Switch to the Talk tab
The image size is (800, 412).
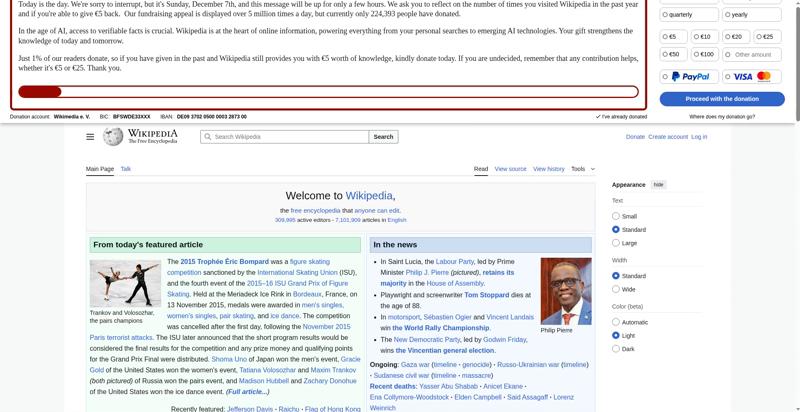point(126,169)
